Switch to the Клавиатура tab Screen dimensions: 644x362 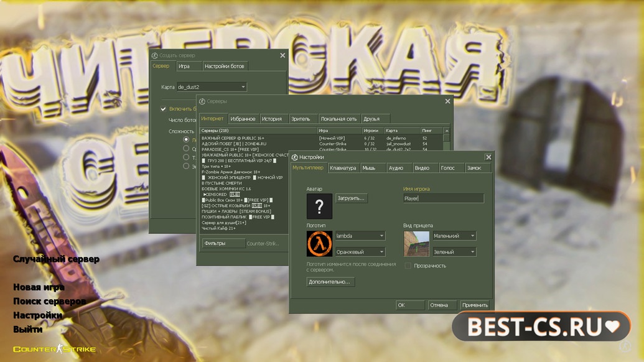(343, 168)
